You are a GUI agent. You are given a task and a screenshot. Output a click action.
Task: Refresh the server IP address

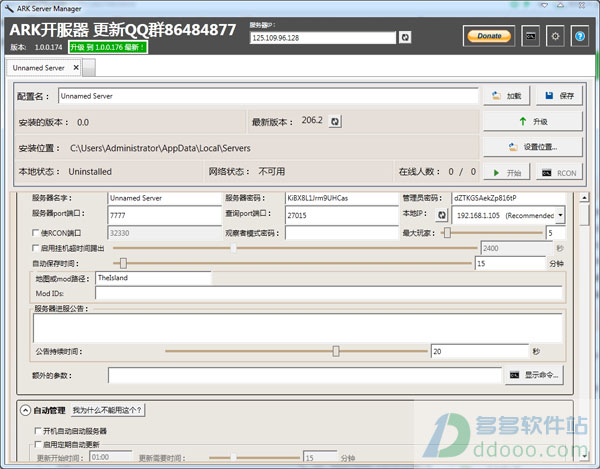[405, 37]
